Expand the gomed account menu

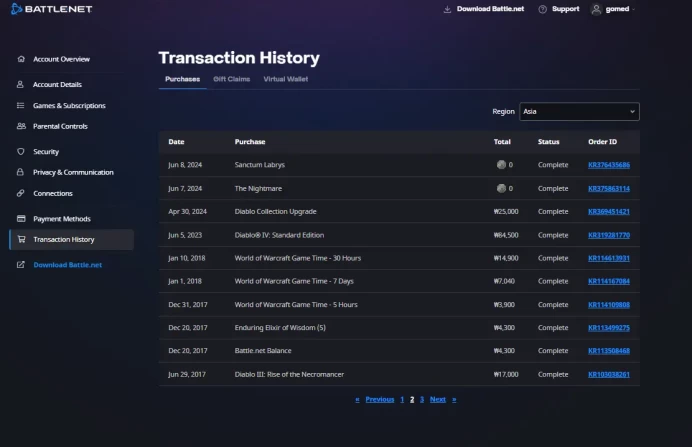pyautogui.click(x=613, y=9)
